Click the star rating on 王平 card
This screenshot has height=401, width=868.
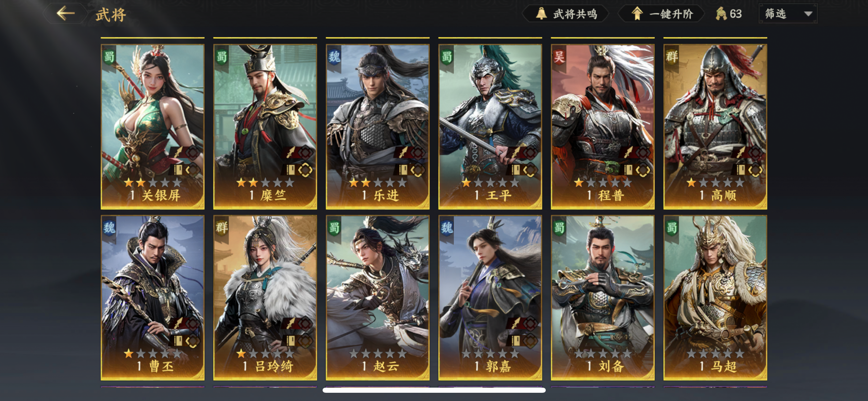click(x=490, y=183)
